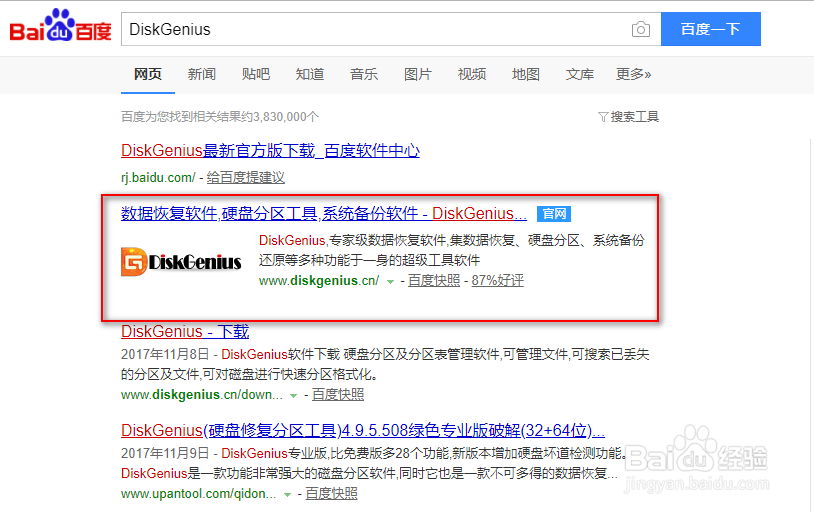Click the 搜索工具 filter funnel icon
Image resolution: width=814 pixels, height=512 pixels.
tap(603, 117)
